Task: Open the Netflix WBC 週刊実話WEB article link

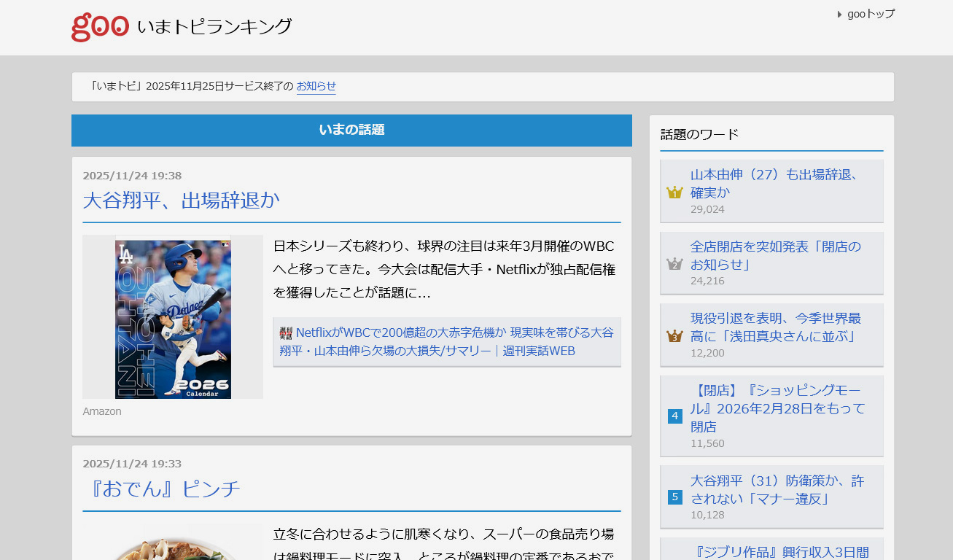Action: (446, 341)
